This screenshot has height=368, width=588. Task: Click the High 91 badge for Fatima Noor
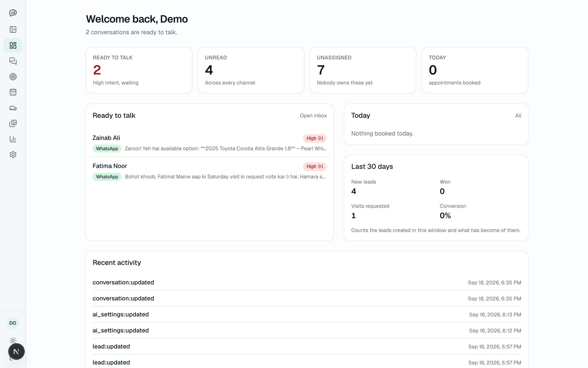click(x=315, y=166)
